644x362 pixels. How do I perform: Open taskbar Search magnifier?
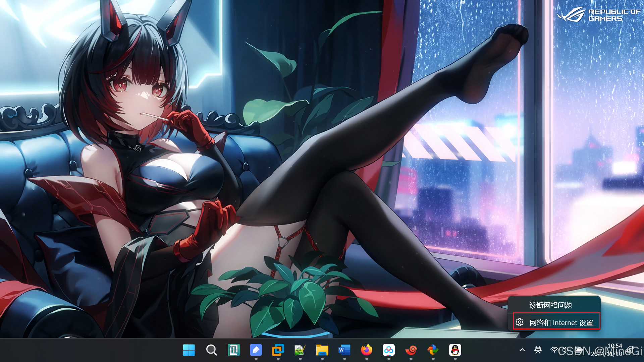211,350
